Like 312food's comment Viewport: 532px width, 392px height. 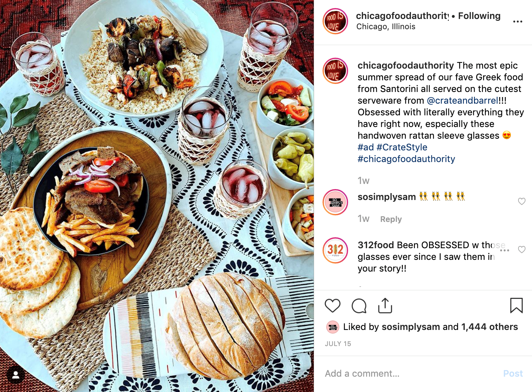pos(522,249)
